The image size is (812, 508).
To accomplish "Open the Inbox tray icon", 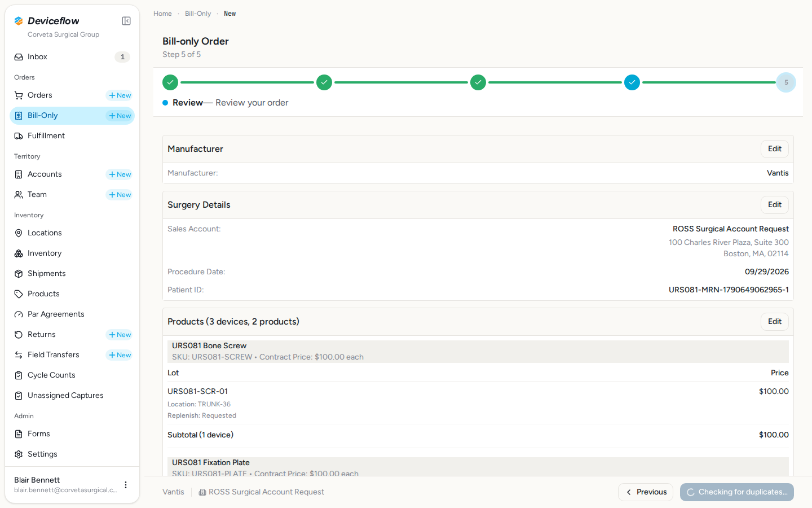I will [19, 57].
